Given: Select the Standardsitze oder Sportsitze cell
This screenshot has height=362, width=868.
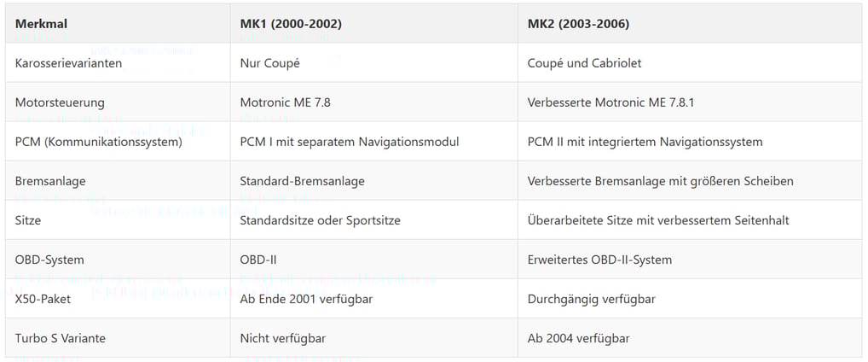Looking at the screenshot, I should 320,220.
